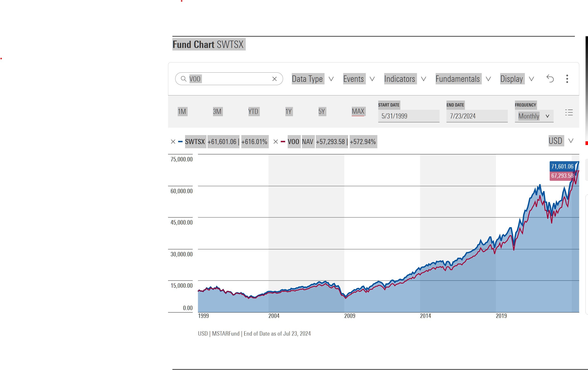
Task: Remove VOO series from chart
Action: click(x=276, y=142)
